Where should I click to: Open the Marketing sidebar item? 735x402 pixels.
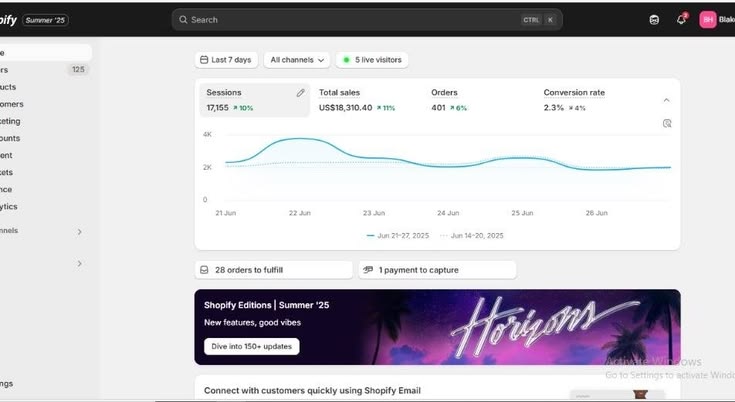click(x=45, y=121)
